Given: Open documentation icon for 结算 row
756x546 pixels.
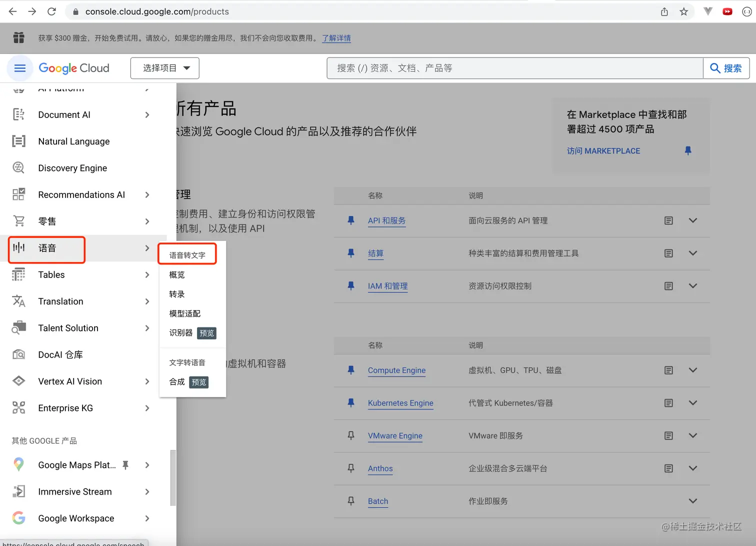Looking at the screenshot, I should (x=668, y=253).
